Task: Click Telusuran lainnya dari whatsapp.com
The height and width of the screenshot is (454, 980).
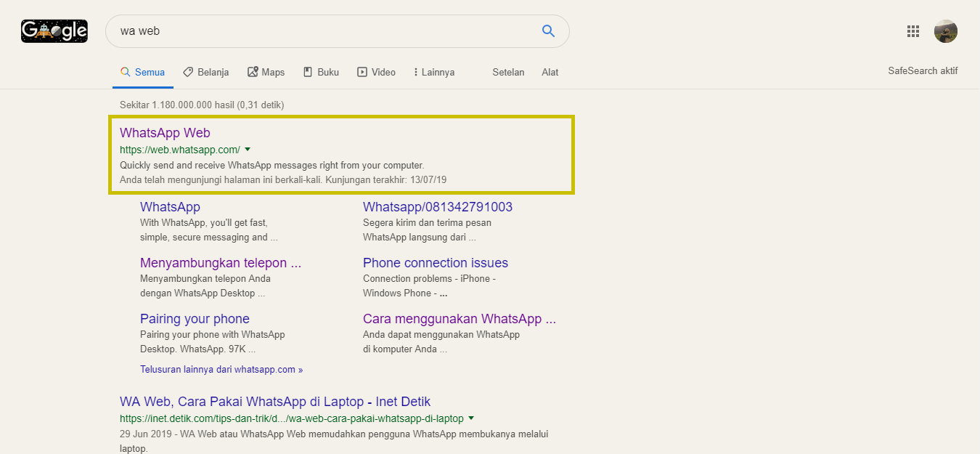Action: [221, 370]
